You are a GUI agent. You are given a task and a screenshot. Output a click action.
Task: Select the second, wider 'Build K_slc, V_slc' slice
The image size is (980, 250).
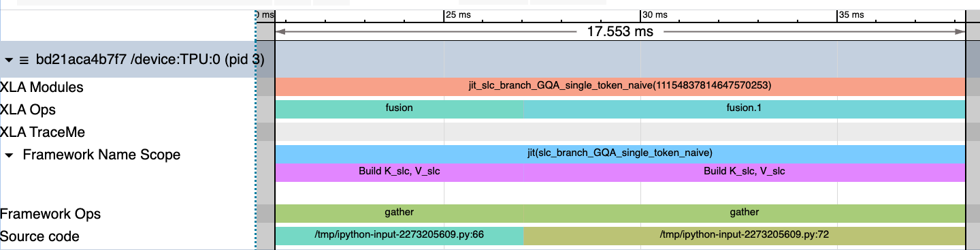click(745, 172)
